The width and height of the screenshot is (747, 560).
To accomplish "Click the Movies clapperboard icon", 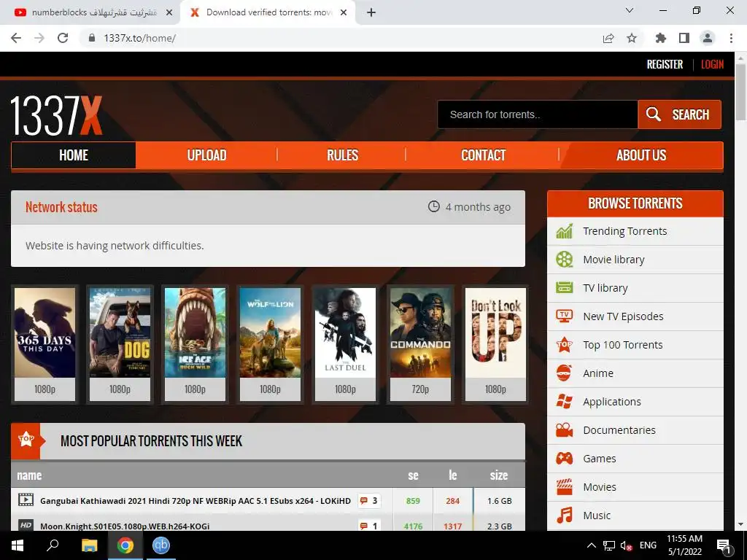I will tap(564, 486).
